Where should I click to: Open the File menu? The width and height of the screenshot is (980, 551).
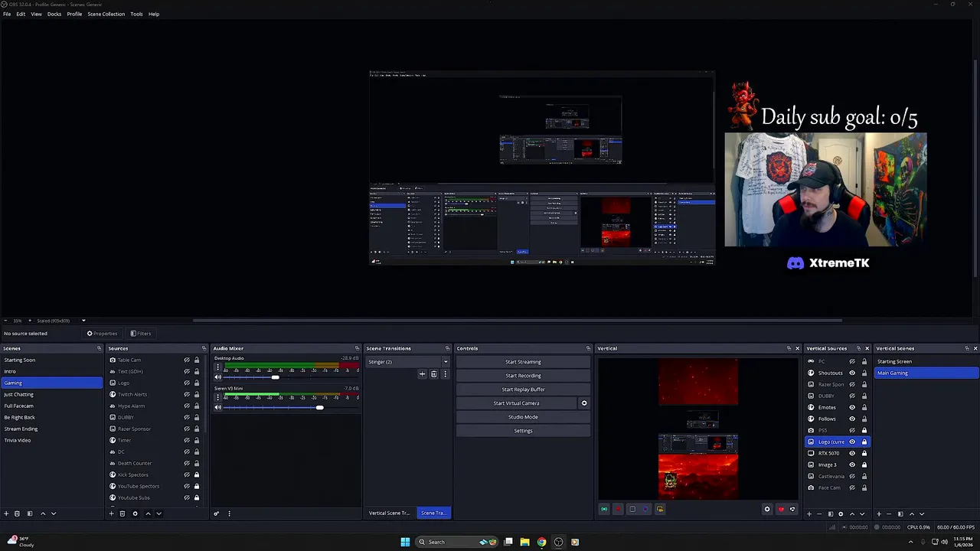pyautogui.click(x=7, y=14)
